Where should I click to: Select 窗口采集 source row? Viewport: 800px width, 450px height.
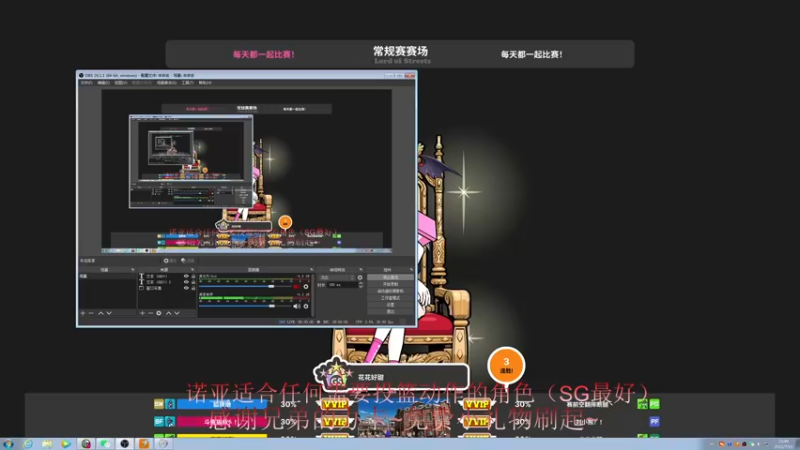[168, 288]
